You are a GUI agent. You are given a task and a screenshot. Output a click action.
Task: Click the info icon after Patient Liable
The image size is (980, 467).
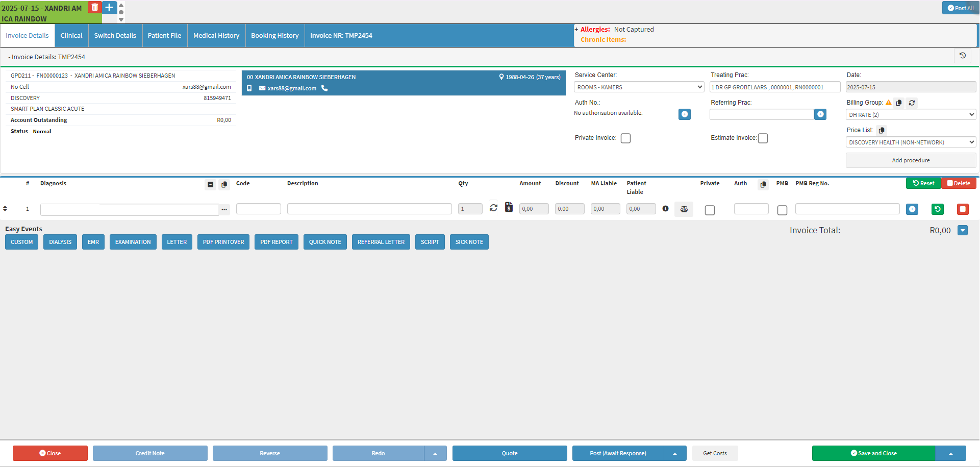665,209
